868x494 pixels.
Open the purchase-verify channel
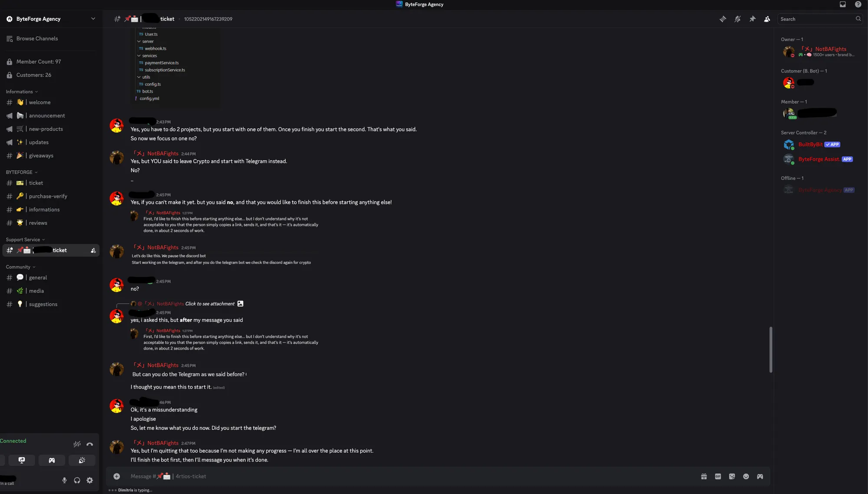[x=48, y=196]
